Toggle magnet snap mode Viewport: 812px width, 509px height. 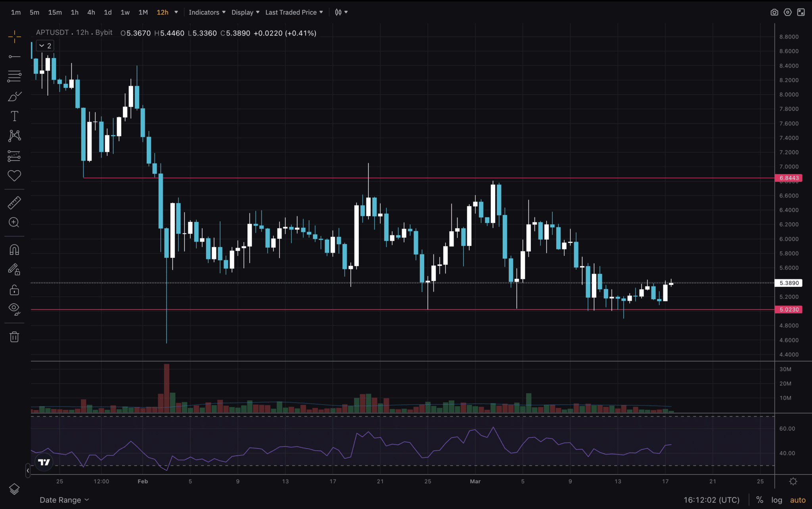click(x=14, y=250)
